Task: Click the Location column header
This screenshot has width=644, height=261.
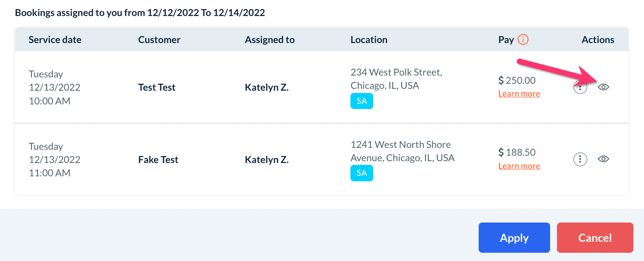Action: 369,40
